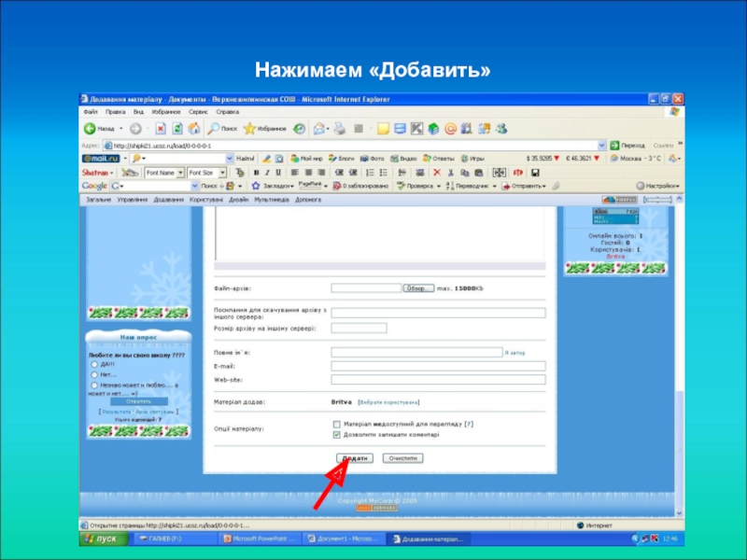Screen dimensions: 747x560
Task: Click the orange @ toolbar icon
Action: point(450,129)
